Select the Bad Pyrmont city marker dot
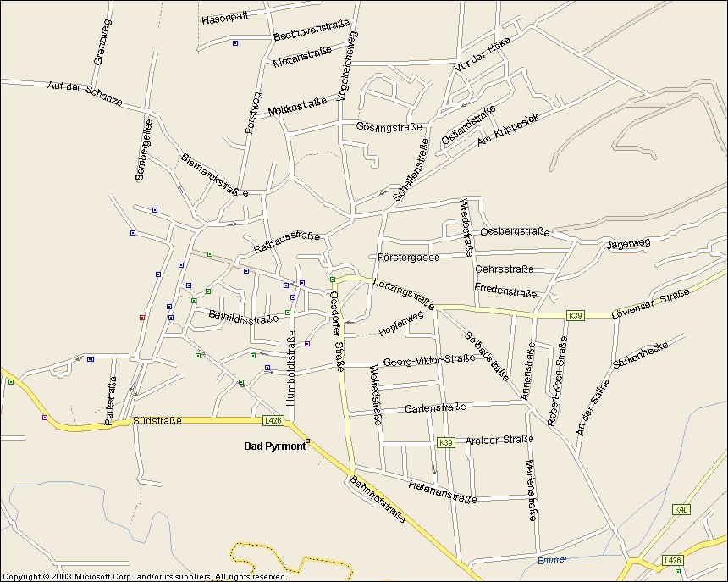Screen dimensions: 728x582 (x=308, y=440)
